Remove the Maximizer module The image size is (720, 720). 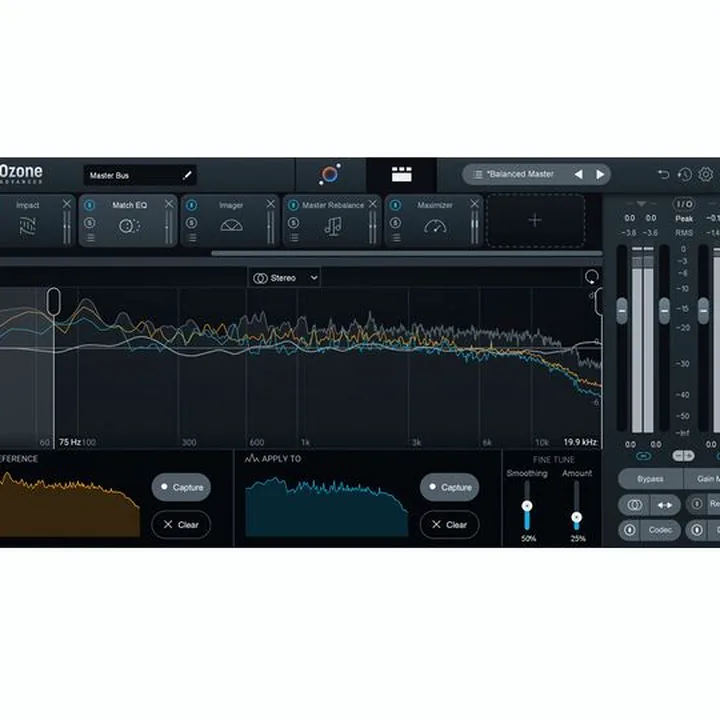click(x=474, y=203)
